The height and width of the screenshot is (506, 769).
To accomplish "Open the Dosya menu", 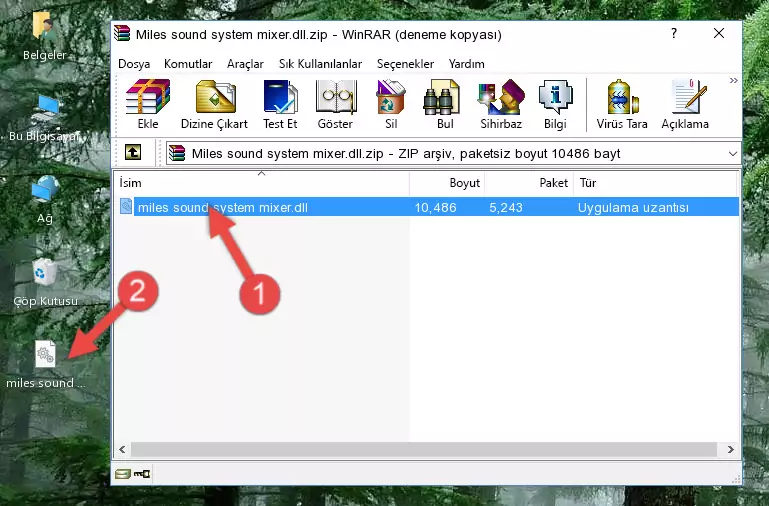I will pyautogui.click(x=134, y=64).
